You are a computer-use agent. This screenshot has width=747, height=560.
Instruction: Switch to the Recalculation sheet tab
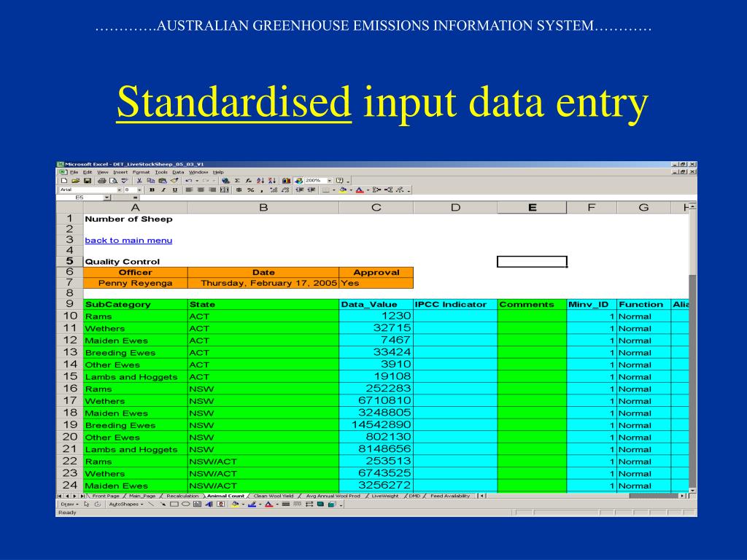(182, 496)
